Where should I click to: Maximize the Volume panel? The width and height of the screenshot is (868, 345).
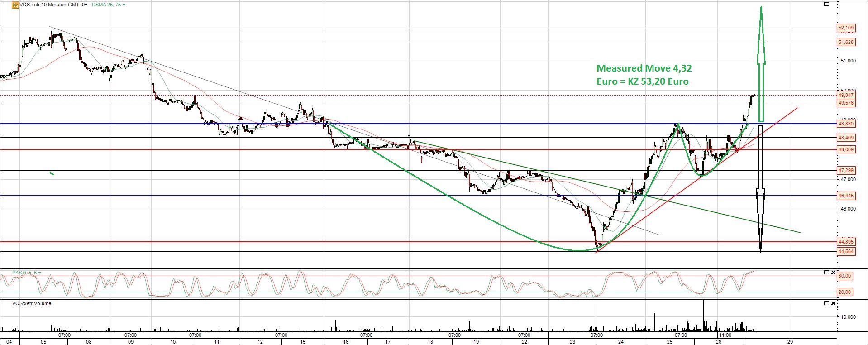pos(827,303)
